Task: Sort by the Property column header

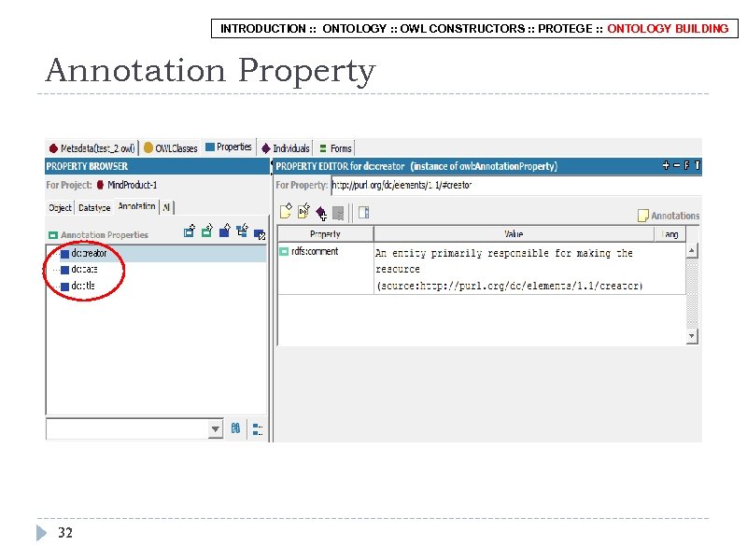Action: pyautogui.click(x=324, y=233)
